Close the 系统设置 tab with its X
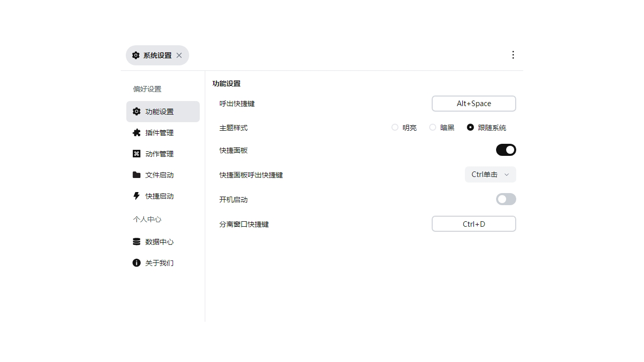This screenshot has width=644, height=362. [179, 55]
